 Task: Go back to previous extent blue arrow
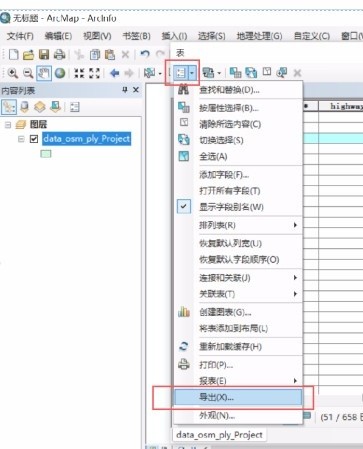pos(115,73)
